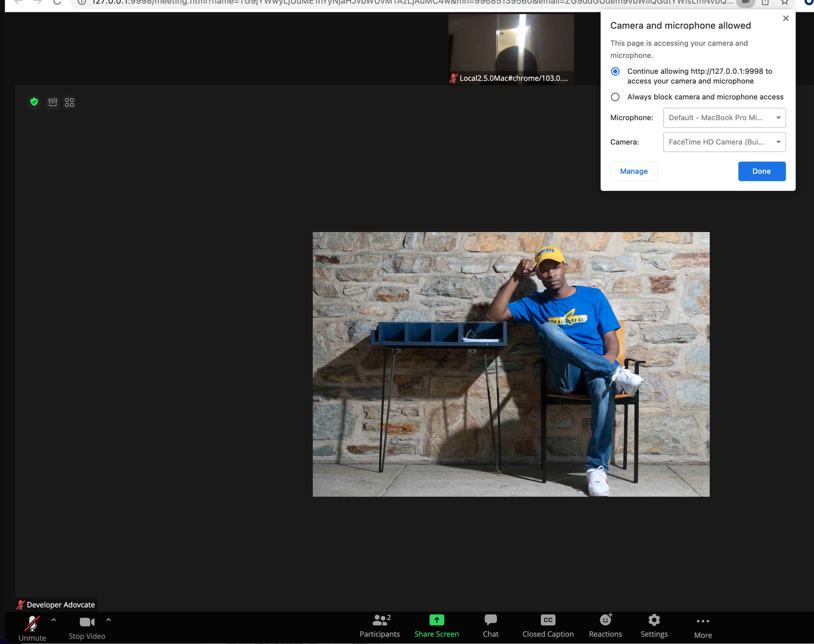814x644 pixels.
Task: Switch to speaker view layout icon
Action: 53,103
